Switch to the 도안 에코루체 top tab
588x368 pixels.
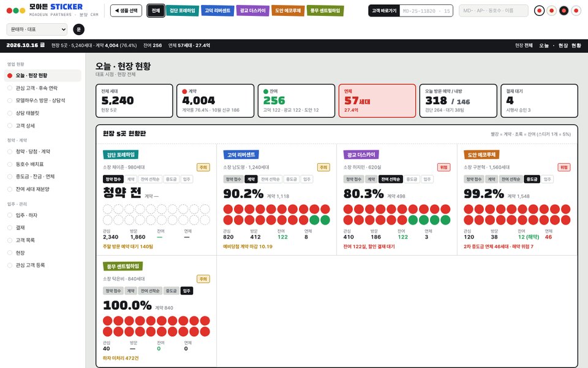[x=288, y=10]
